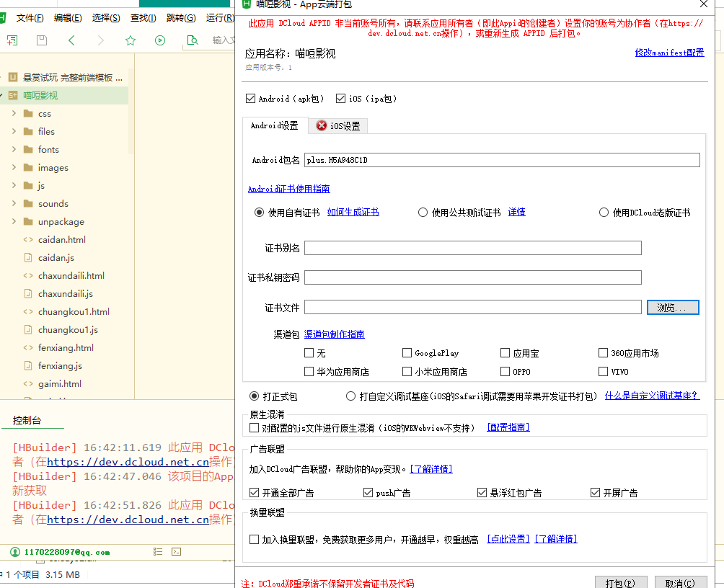Tick the GooglePlay channel checkbox
724x588 pixels.
(407, 353)
